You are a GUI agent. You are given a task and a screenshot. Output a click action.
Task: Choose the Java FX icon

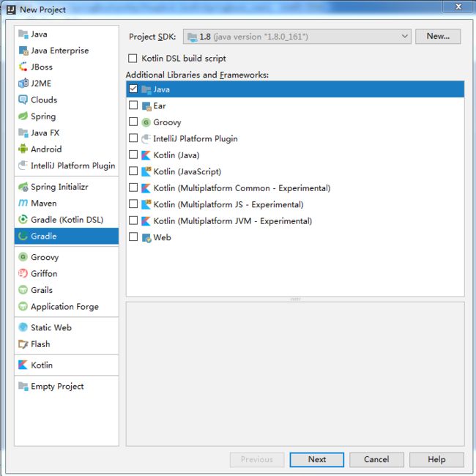coord(23,133)
